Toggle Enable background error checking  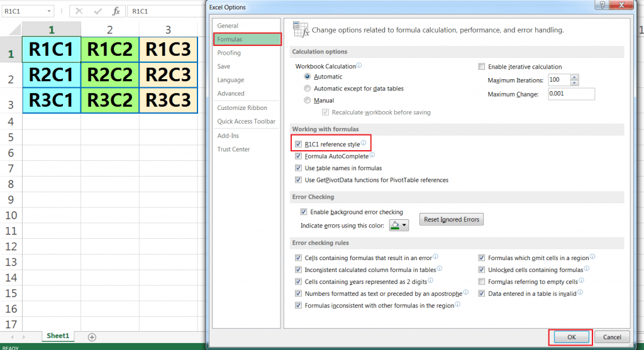click(x=304, y=212)
